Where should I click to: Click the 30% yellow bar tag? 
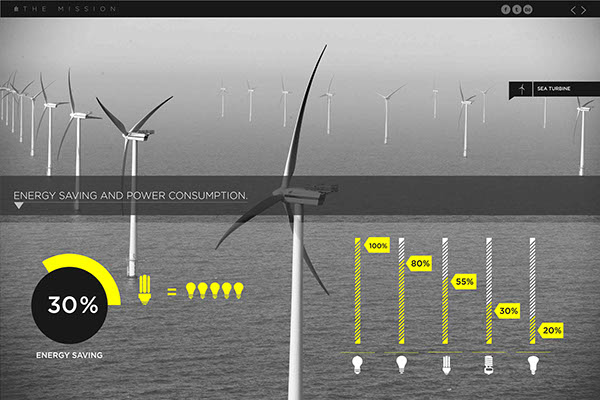[507, 311]
